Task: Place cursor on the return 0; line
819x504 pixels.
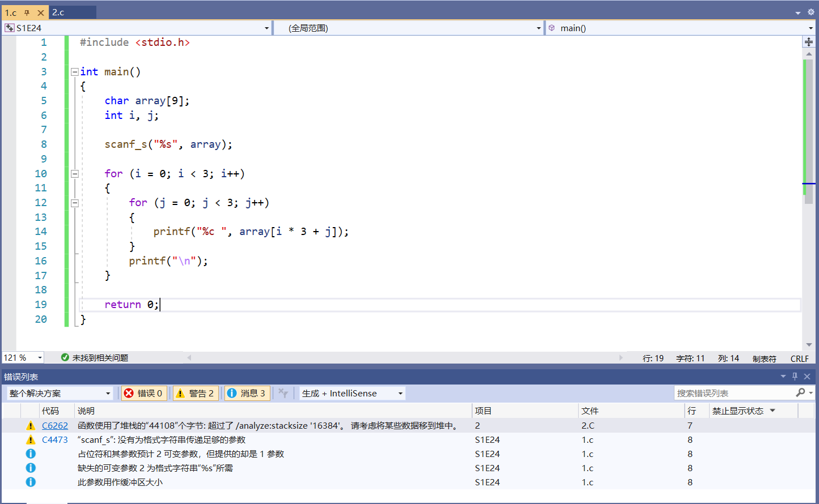Action: [131, 305]
